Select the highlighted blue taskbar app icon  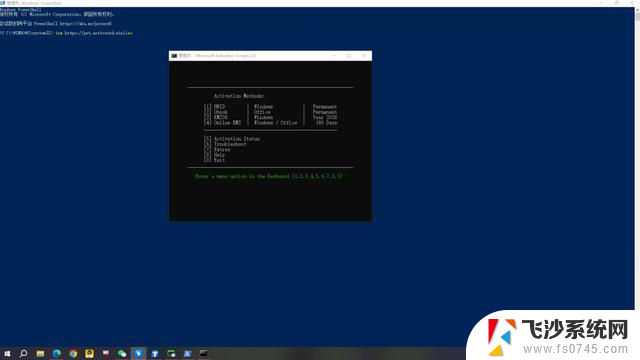[138, 353]
